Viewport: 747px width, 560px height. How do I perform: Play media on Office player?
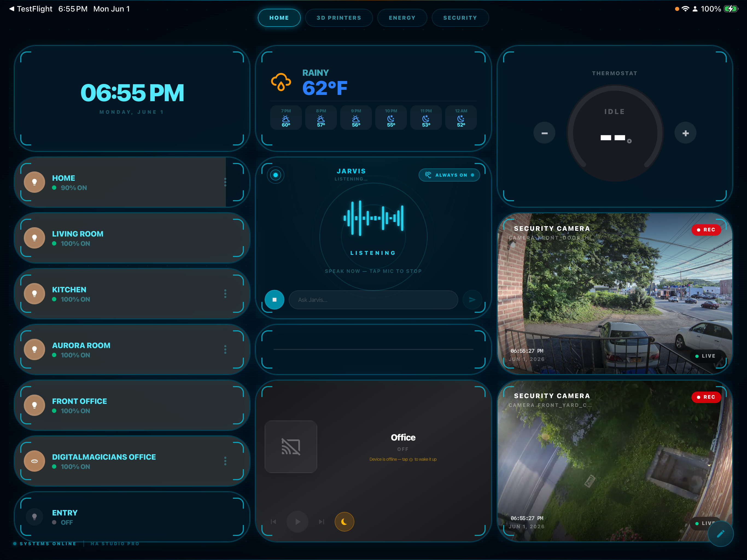click(x=297, y=522)
